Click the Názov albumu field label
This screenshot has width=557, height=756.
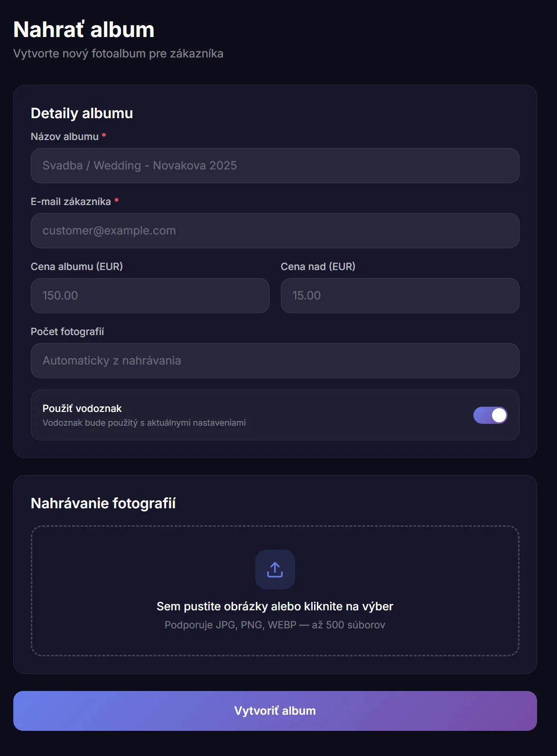coord(65,137)
